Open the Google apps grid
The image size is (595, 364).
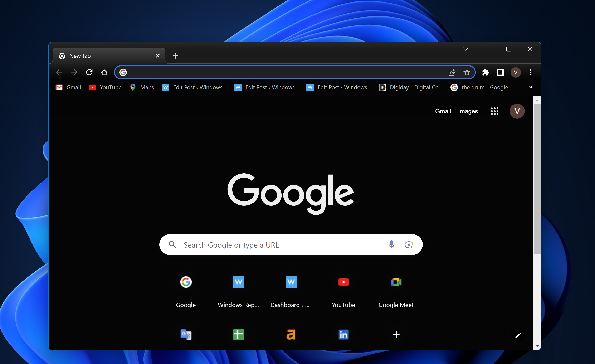pos(494,111)
